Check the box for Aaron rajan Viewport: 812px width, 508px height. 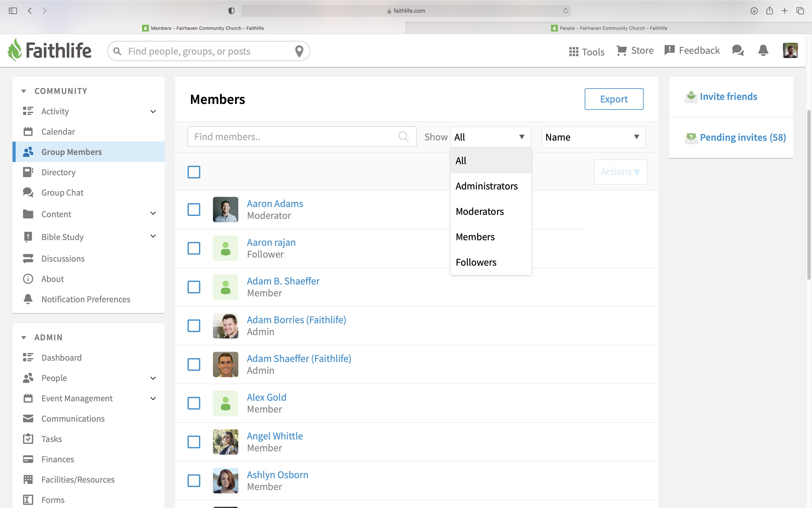[x=194, y=248]
